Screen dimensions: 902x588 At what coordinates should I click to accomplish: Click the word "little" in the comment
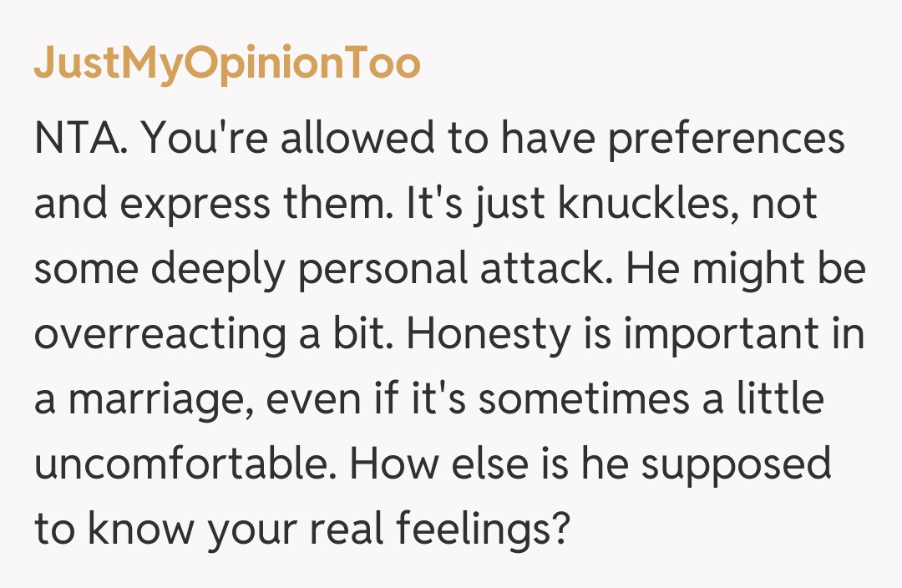[x=779, y=399]
